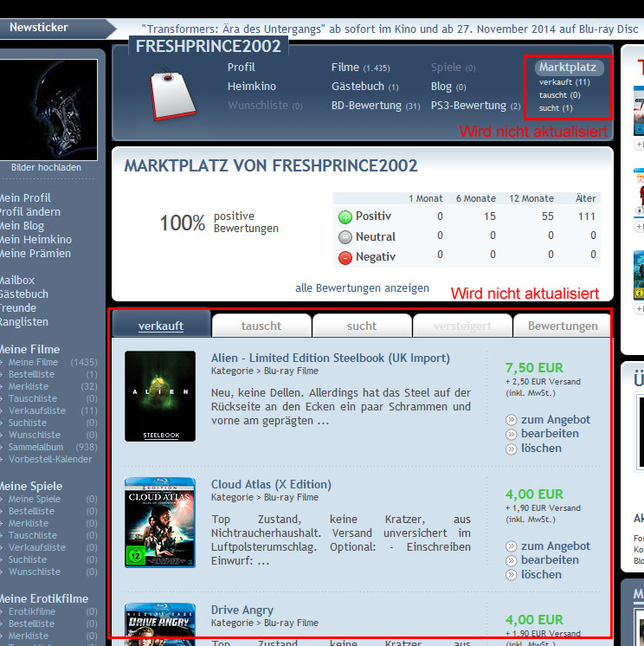Open the 'Bewertungen' tab
The image size is (644, 646).
563,326
